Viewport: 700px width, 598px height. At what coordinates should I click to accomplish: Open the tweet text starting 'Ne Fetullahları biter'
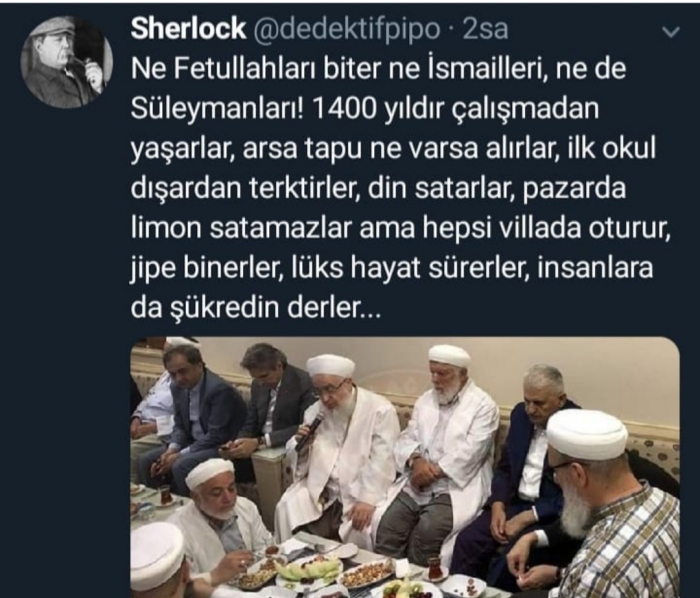click(x=401, y=188)
